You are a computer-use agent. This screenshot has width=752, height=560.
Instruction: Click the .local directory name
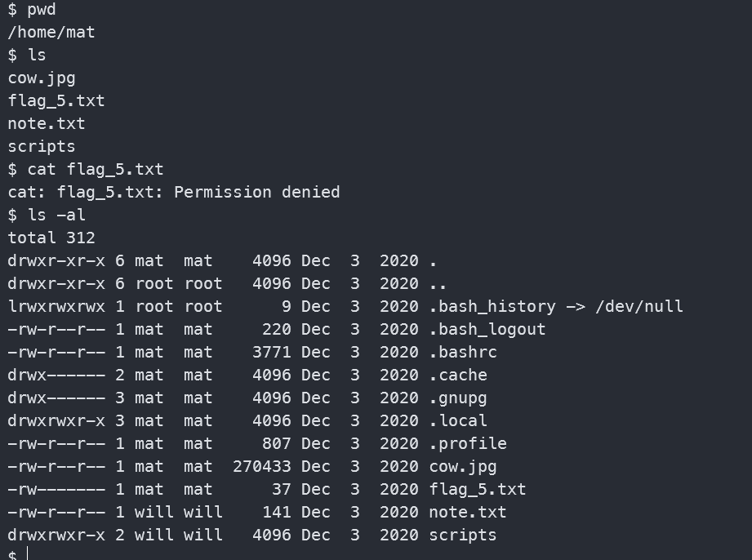458,421
